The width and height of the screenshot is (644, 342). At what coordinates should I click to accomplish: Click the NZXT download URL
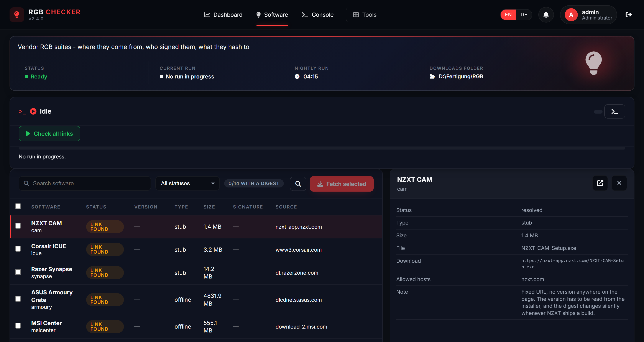tap(572, 264)
